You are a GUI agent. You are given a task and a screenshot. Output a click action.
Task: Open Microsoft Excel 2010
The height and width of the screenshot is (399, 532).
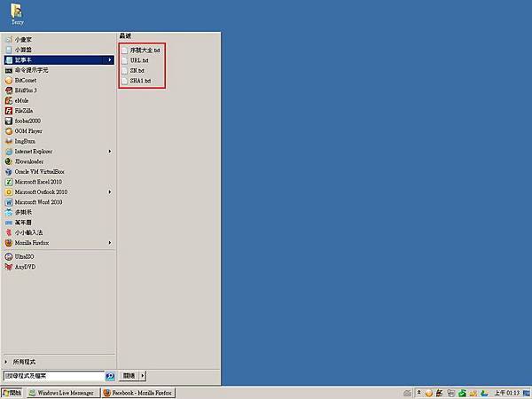[59, 182]
